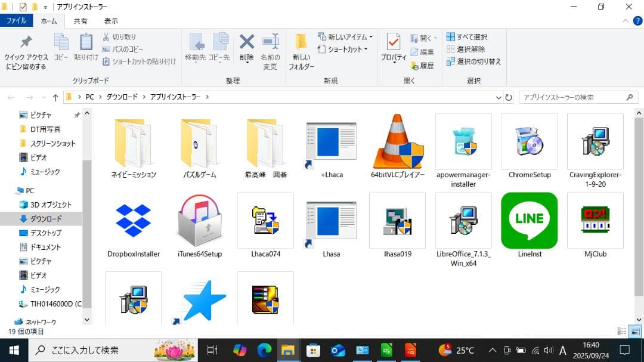Switch to the ホーム ribbon tab

pyautogui.click(x=49, y=21)
